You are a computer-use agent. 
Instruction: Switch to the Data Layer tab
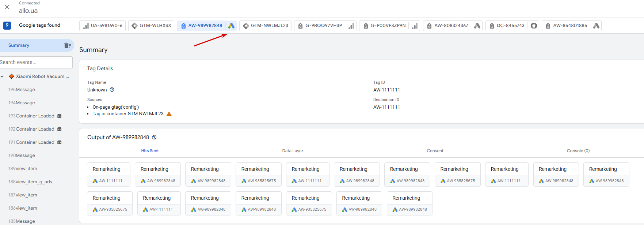[293, 151]
